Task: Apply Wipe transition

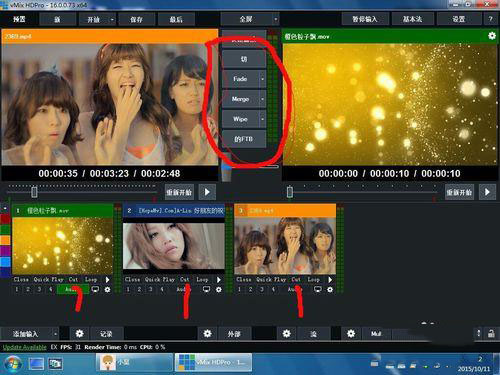Action: click(x=240, y=119)
